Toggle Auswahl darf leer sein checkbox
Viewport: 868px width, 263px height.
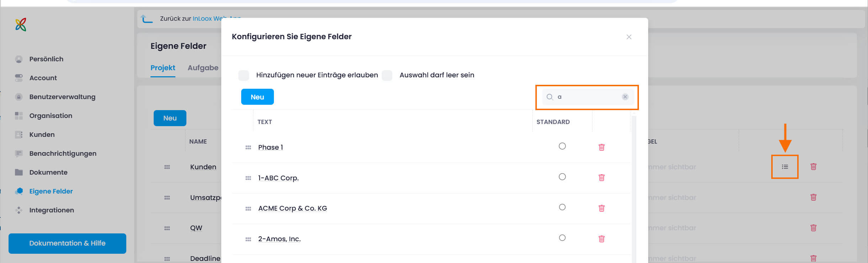point(387,75)
